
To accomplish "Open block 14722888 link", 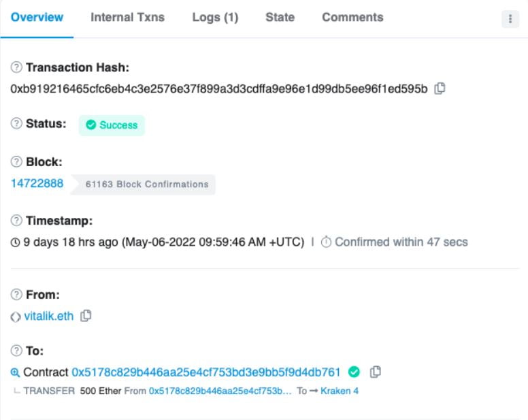I will click(37, 184).
